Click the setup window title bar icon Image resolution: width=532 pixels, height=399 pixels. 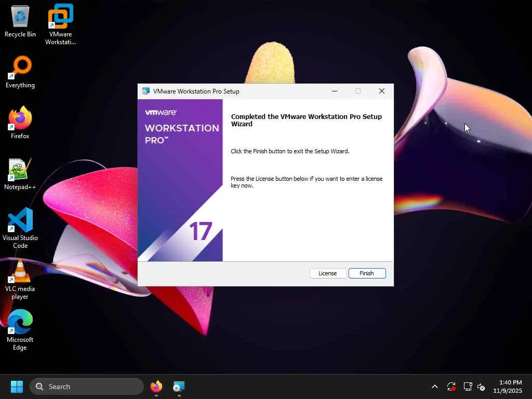tap(146, 91)
